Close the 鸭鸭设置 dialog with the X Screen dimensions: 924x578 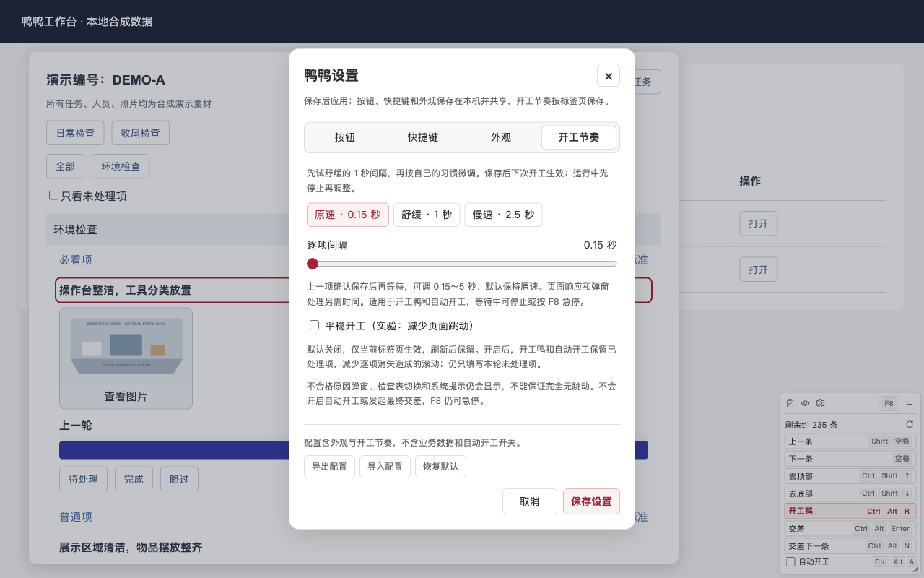(608, 76)
